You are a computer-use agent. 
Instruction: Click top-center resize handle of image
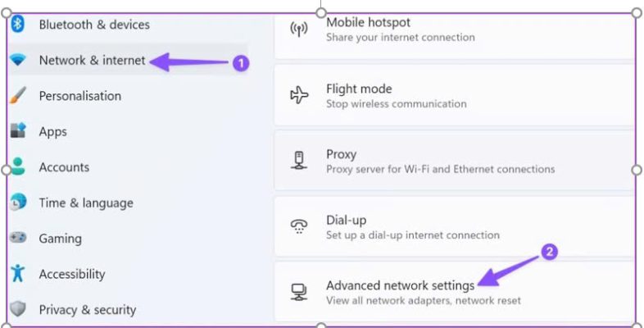coord(321,13)
